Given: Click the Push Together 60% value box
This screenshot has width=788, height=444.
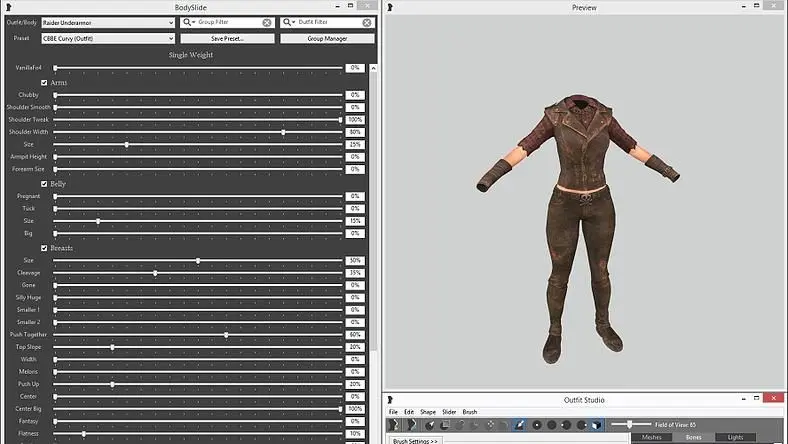Looking at the screenshot, I should click(x=355, y=335).
